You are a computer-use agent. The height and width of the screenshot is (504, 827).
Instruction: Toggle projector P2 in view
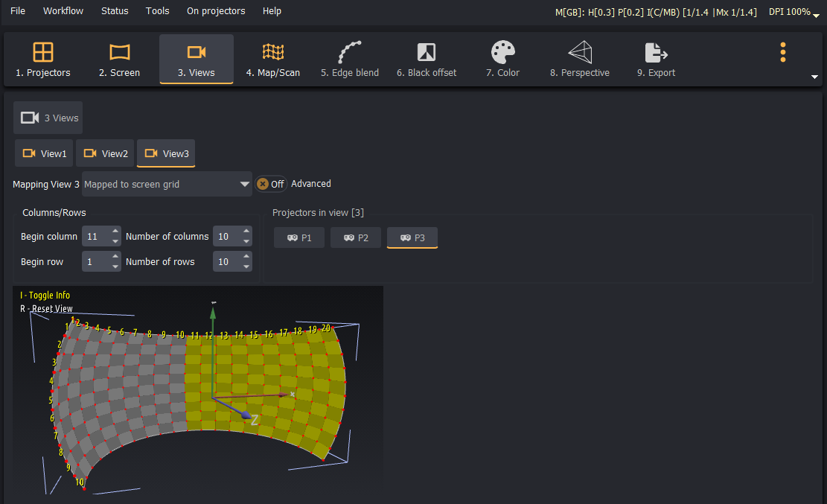[x=356, y=237]
